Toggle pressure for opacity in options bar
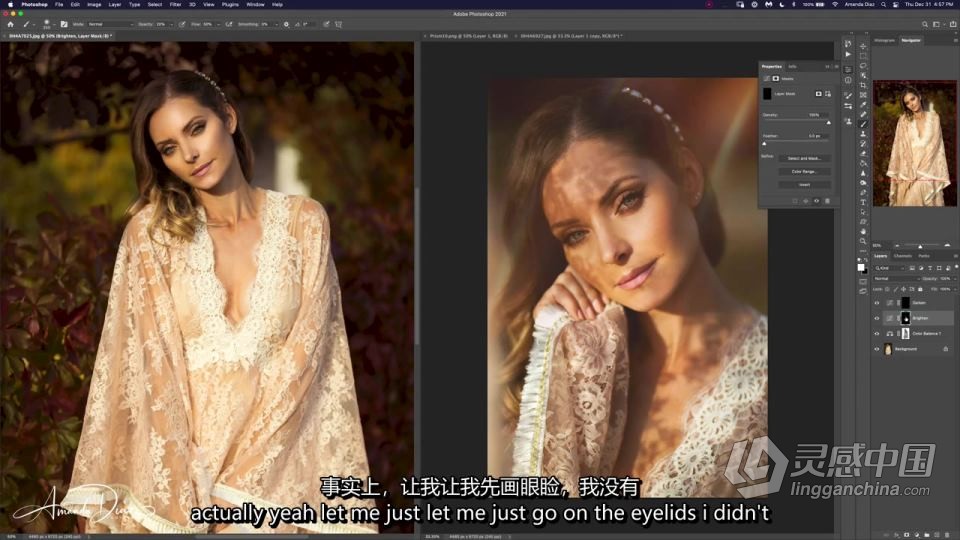 (x=181, y=24)
